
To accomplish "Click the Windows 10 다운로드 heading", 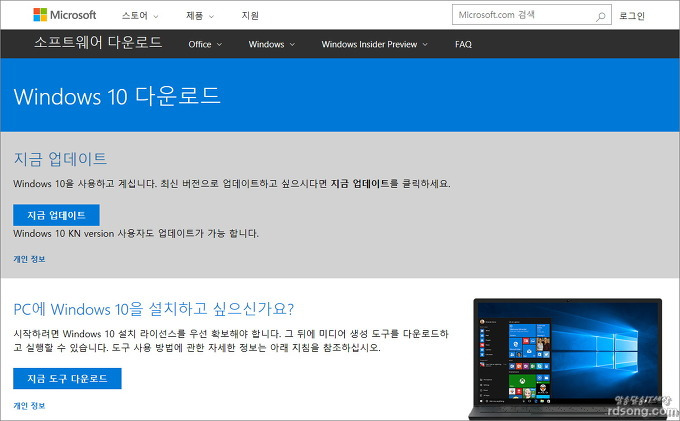I will [x=117, y=96].
